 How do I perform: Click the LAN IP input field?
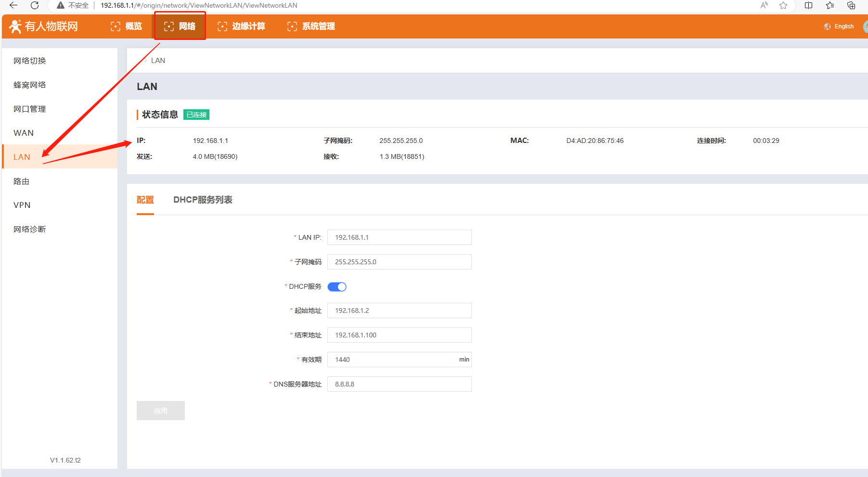pyautogui.click(x=399, y=237)
